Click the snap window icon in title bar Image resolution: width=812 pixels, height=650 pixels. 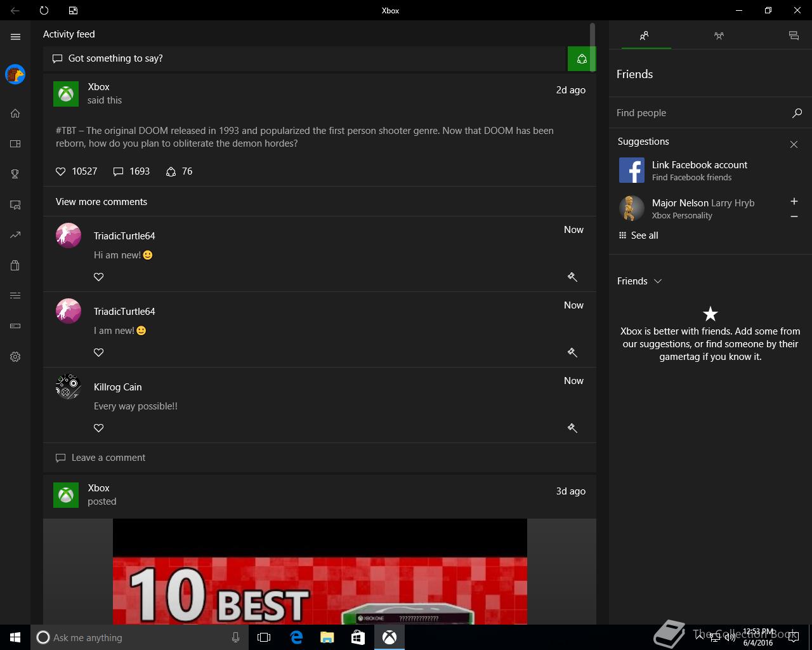click(73, 10)
